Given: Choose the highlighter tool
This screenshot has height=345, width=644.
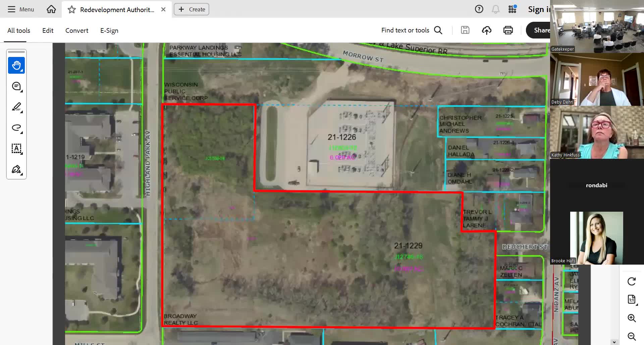Looking at the screenshot, I should click(16, 107).
